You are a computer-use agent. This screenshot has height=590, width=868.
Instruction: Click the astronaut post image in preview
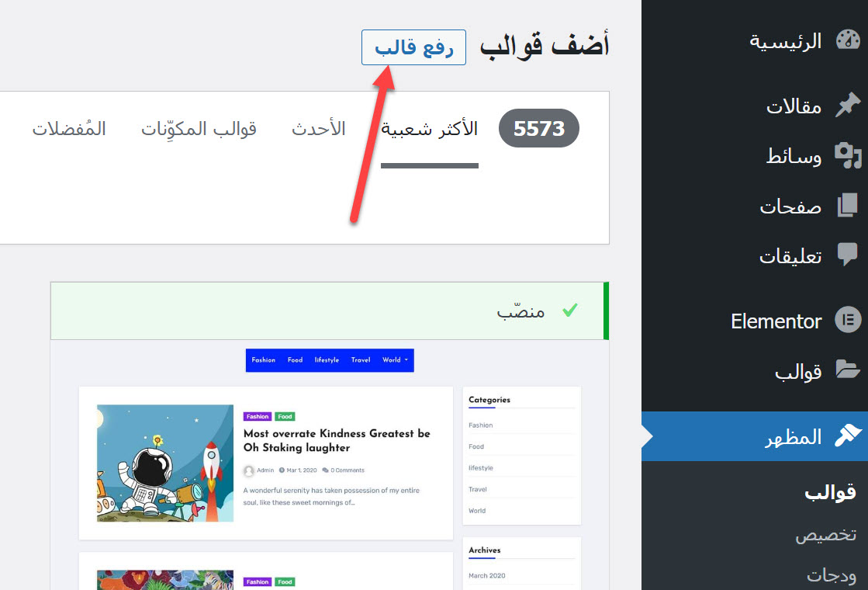(165, 463)
